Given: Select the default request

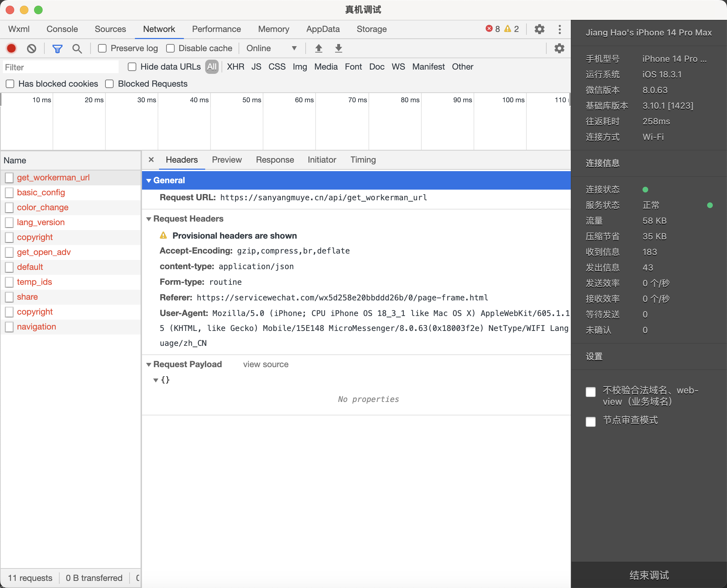Looking at the screenshot, I should (x=70, y=267).
